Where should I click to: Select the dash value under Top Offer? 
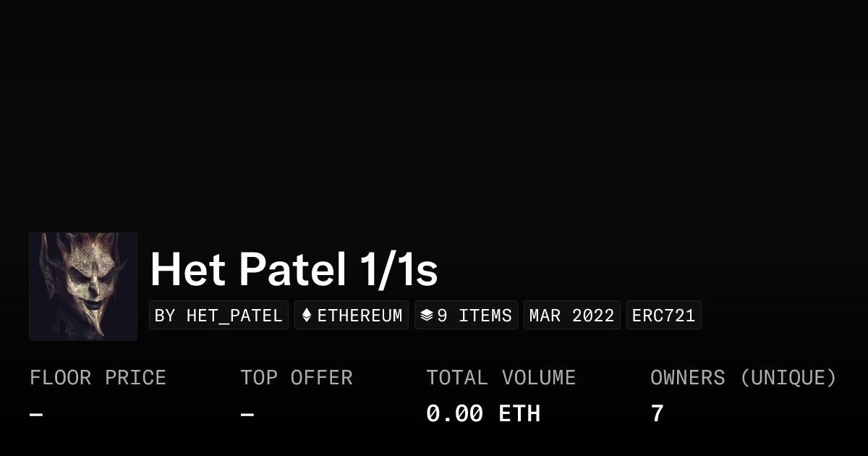(x=247, y=415)
